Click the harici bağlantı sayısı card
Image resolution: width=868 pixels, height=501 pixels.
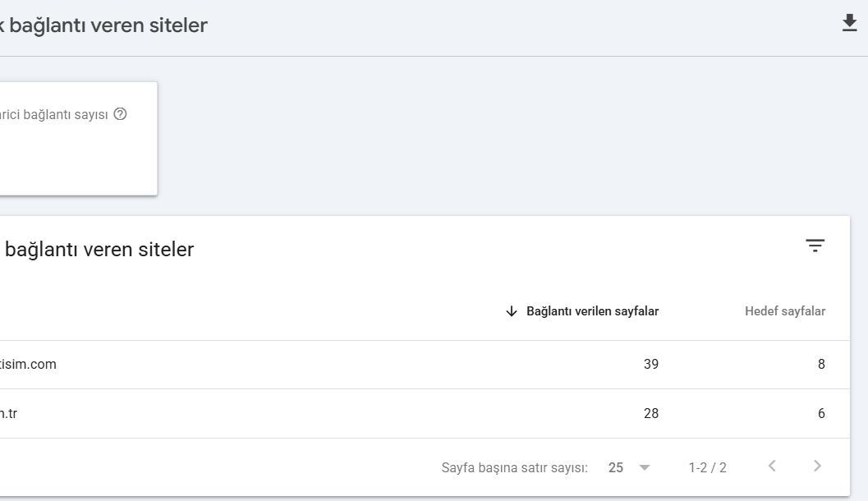click(78, 139)
